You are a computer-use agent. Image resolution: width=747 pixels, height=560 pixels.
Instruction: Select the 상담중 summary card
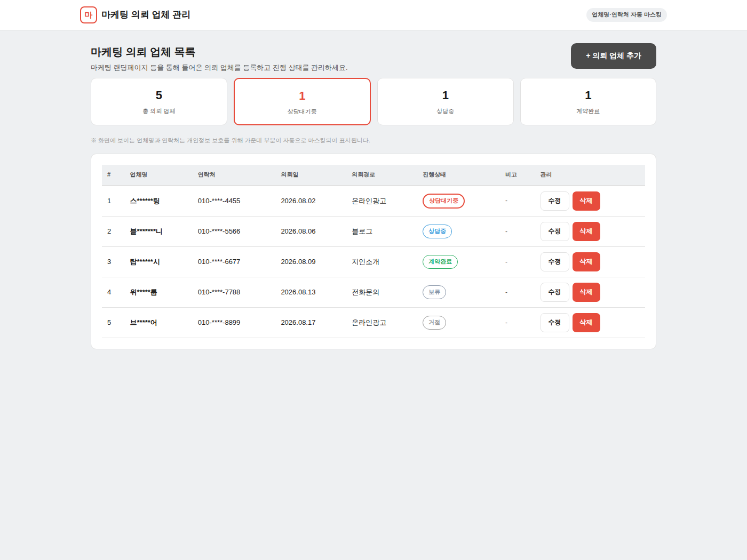[x=446, y=102]
